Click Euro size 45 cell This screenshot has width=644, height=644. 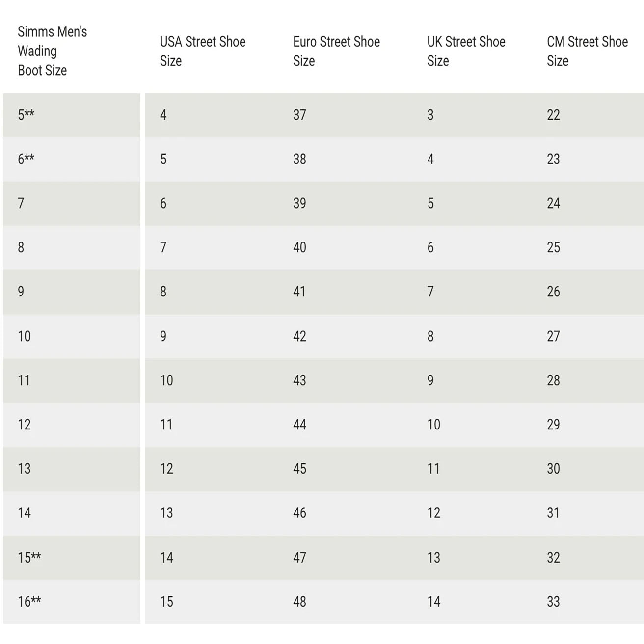point(299,469)
